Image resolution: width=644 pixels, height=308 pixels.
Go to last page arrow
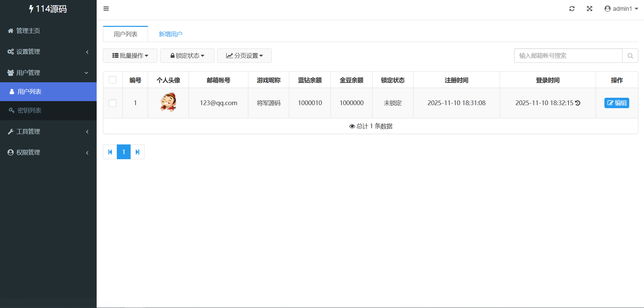point(137,152)
